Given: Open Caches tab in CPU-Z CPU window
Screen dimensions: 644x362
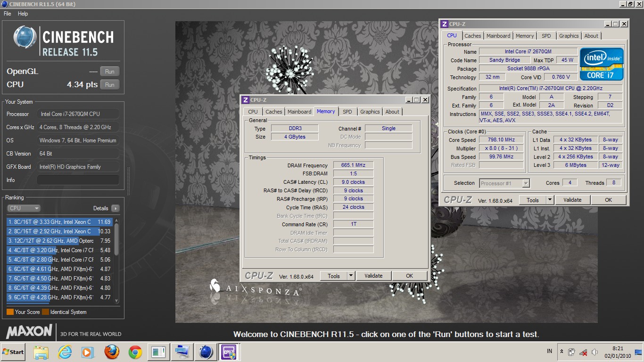Looking at the screenshot, I should click(472, 36).
